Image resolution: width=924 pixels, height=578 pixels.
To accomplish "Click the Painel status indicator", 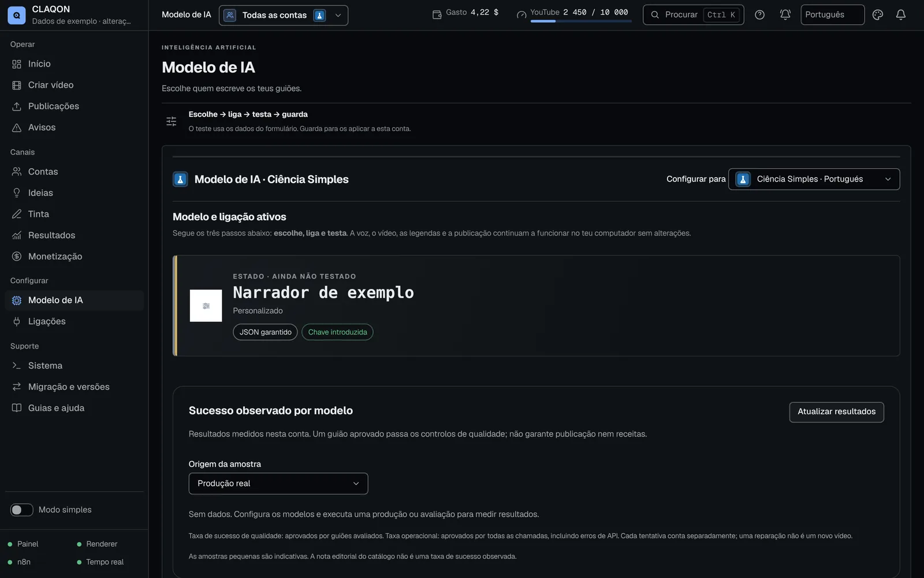I will click(x=23, y=544).
